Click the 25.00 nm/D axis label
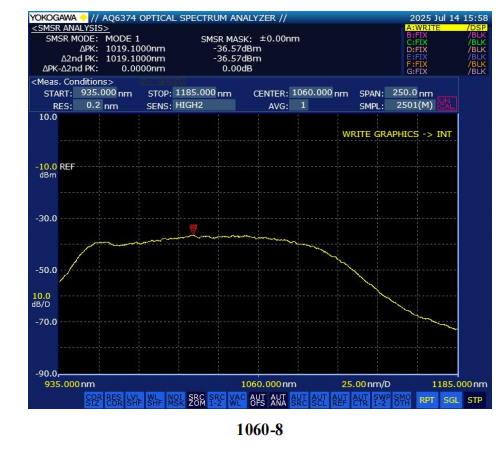Viewport: 498px width, 456px height. 366,384
